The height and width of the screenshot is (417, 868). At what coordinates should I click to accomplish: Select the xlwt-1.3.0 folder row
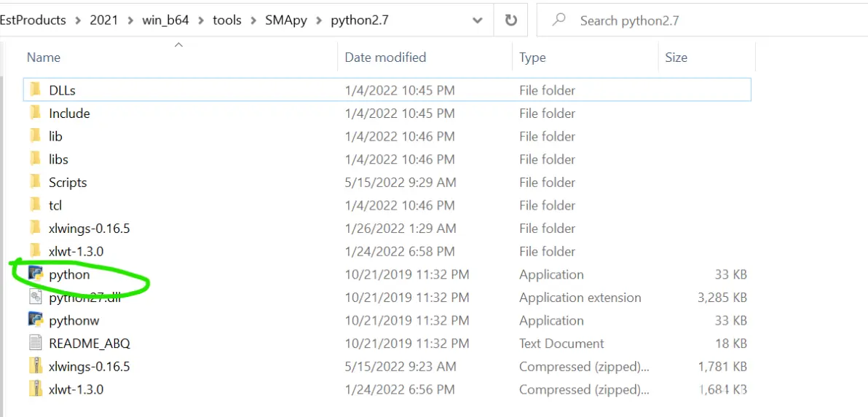point(387,251)
